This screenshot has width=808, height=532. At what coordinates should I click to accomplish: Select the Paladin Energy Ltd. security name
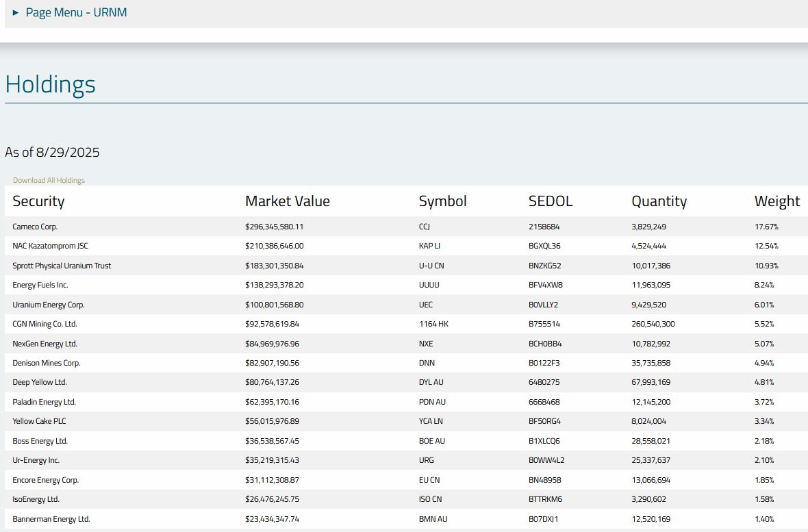click(45, 402)
